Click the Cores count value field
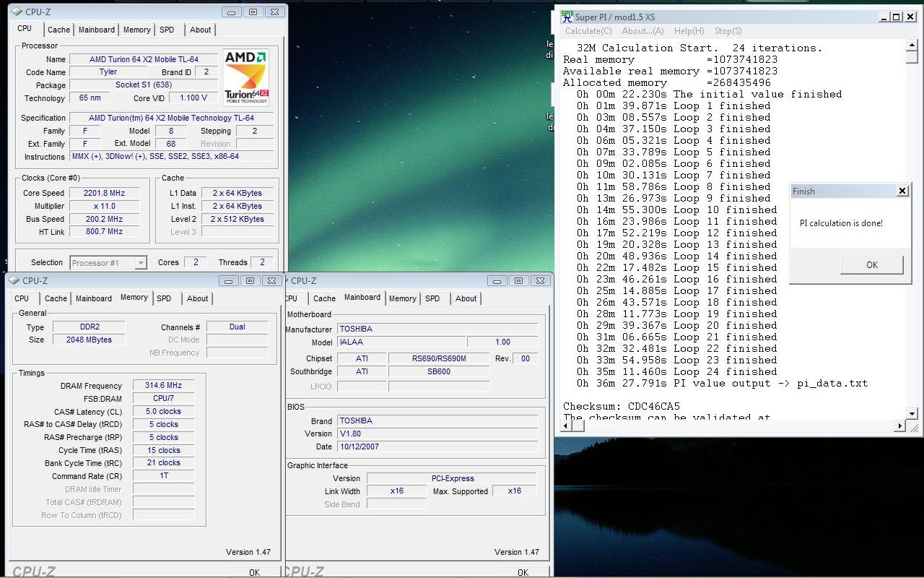This screenshot has width=924, height=578. (x=196, y=262)
